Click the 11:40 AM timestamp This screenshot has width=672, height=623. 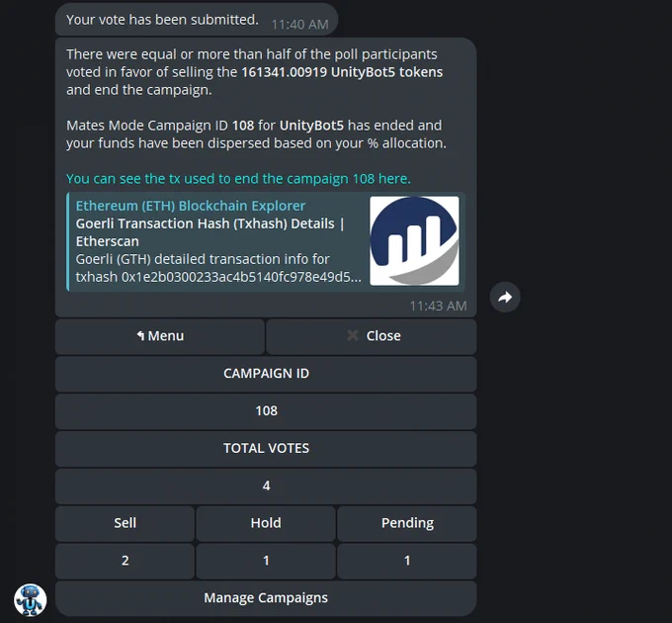300,25
